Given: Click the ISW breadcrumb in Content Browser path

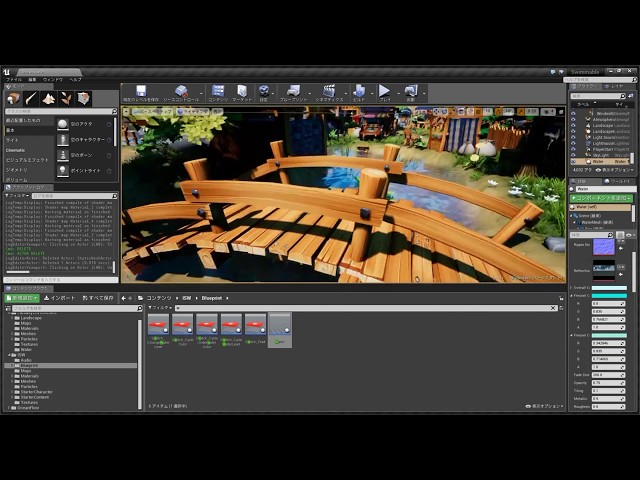Looking at the screenshot, I should pyautogui.click(x=187, y=298).
